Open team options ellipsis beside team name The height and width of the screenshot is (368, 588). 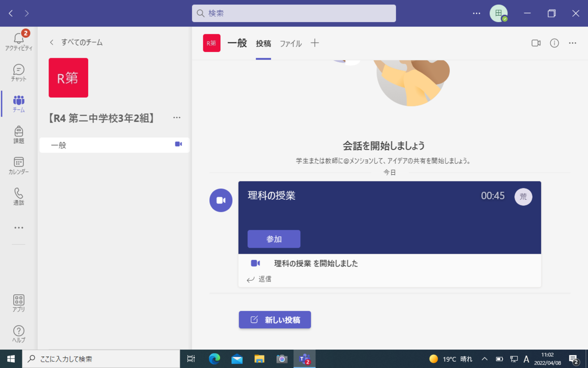(177, 118)
